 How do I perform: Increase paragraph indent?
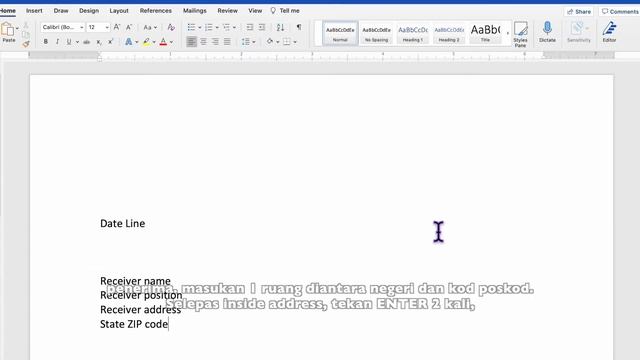click(262, 27)
